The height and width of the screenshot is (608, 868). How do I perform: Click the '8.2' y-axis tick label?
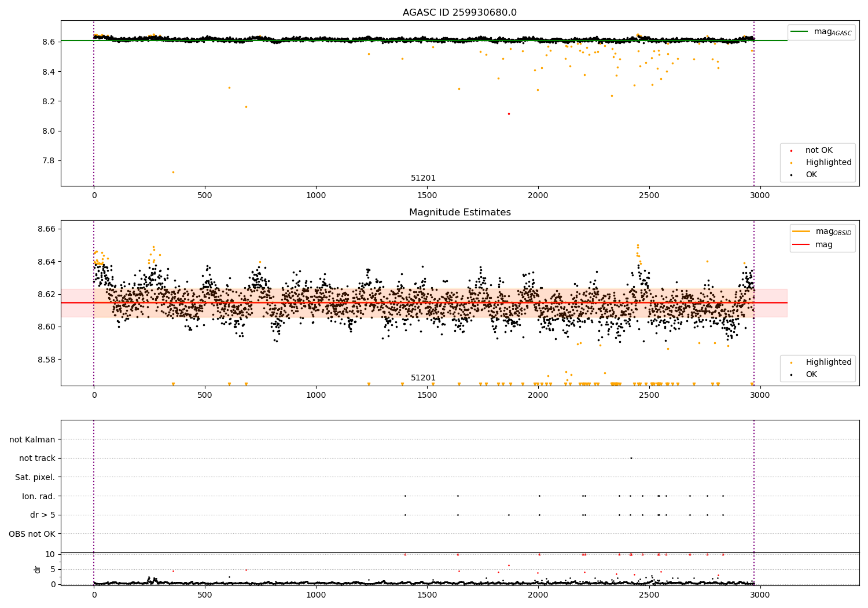click(49, 101)
